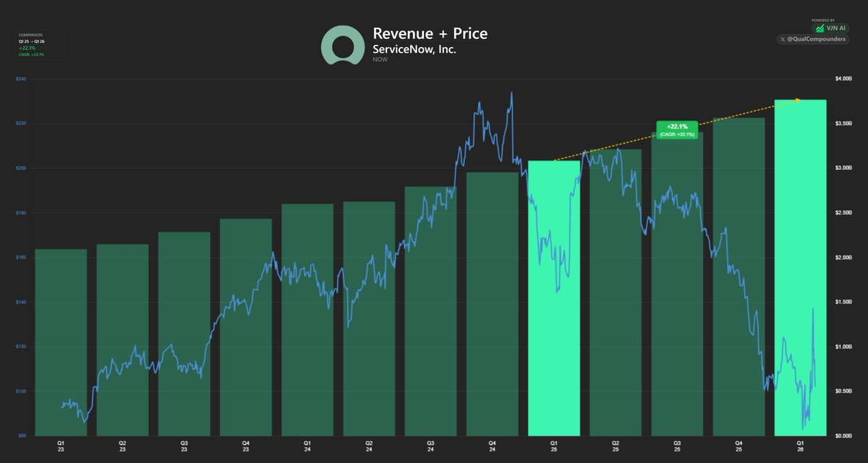
Task: Click the $2.00B revenue axis label
Action: point(845,257)
